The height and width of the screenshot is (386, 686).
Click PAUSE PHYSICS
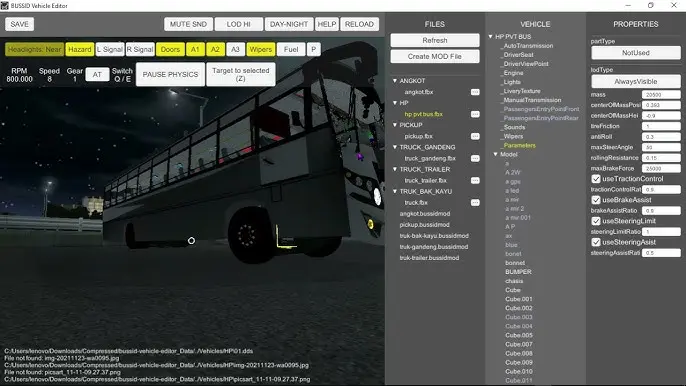pos(170,74)
